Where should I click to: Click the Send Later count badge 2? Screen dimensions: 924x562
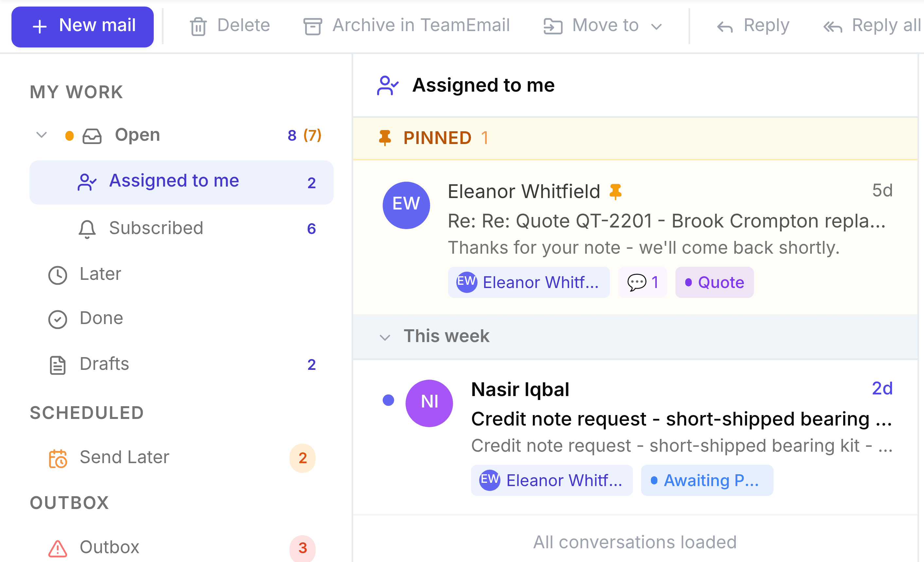pos(303,458)
